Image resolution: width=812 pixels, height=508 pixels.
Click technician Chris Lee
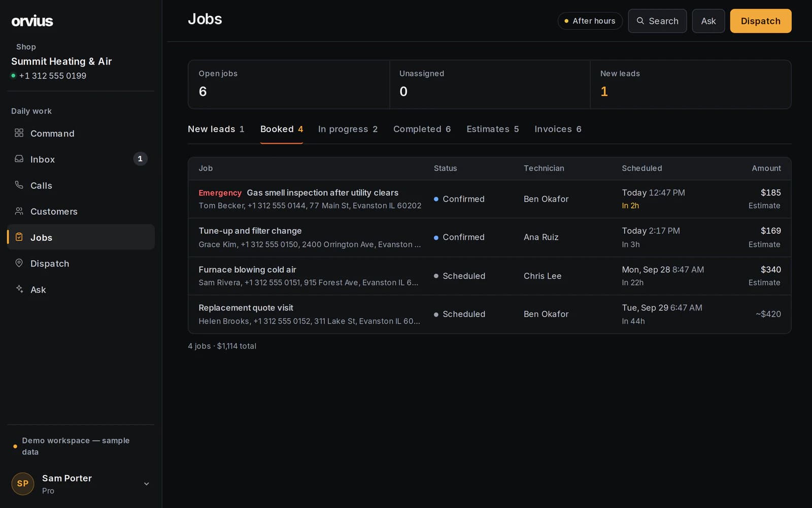tap(543, 276)
